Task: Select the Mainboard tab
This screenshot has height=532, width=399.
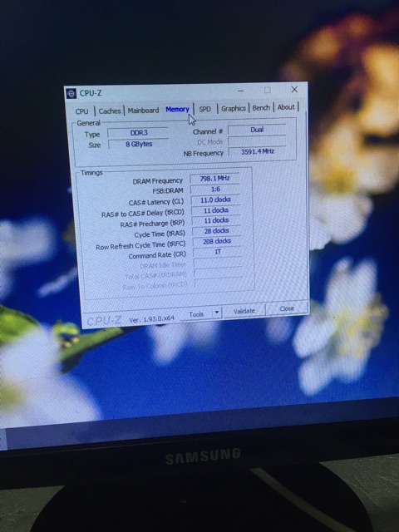Action: (143, 111)
